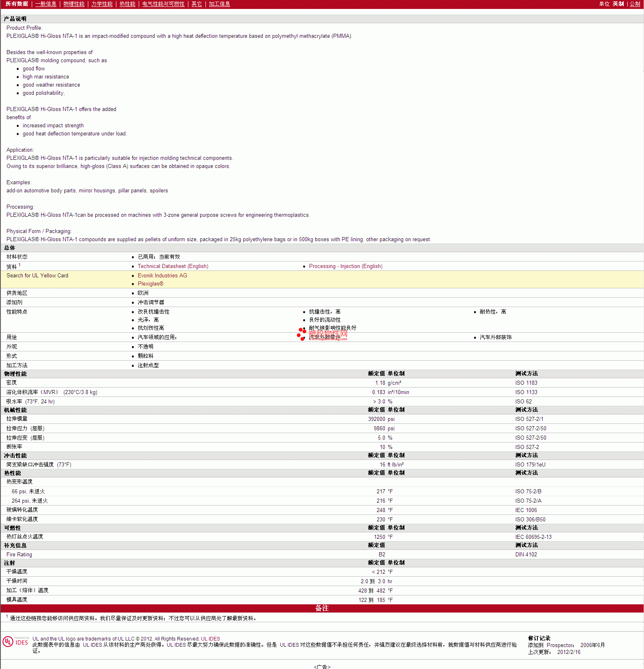The image size is (644, 669).
Task: Choose 英制 units in the top bar
Action: (x=618, y=4)
